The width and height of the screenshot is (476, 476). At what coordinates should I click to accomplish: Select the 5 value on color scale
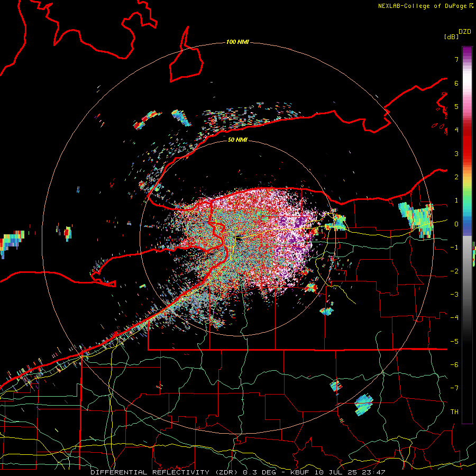(456, 106)
